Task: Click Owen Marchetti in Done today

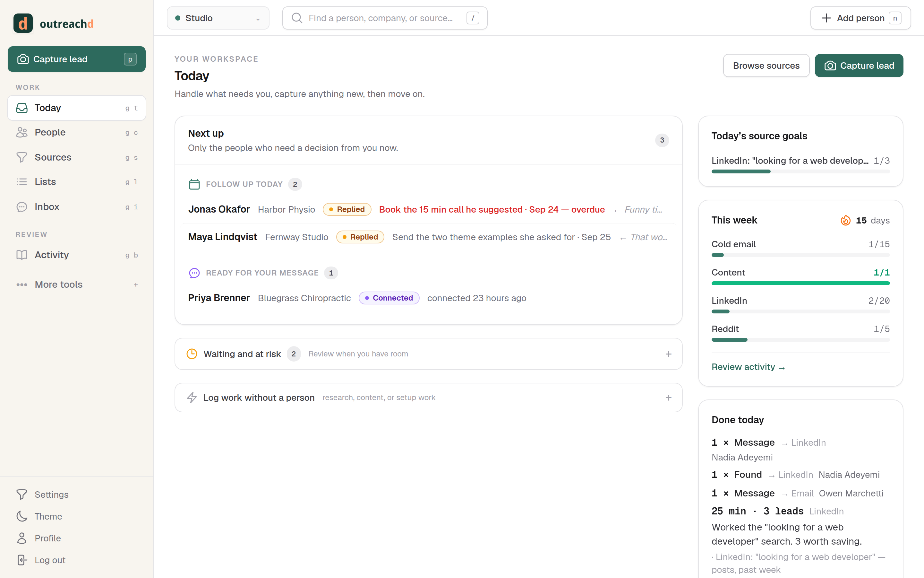Action: pyautogui.click(x=851, y=493)
